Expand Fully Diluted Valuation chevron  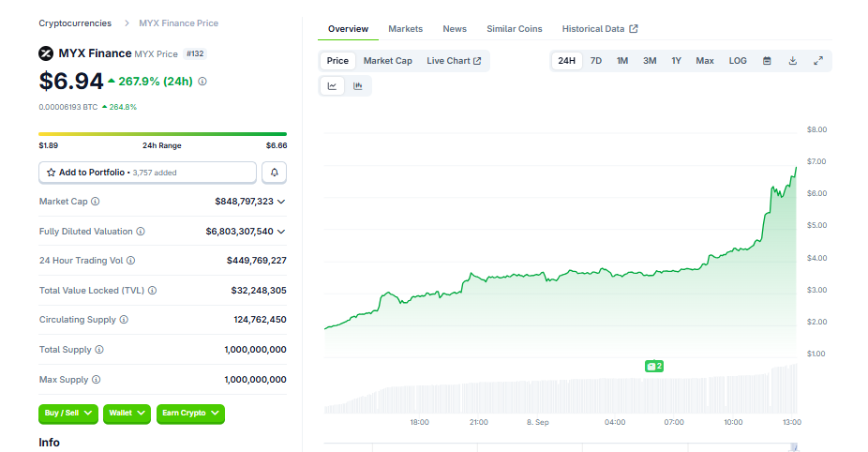pyautogui.click(x=281, y=232)
